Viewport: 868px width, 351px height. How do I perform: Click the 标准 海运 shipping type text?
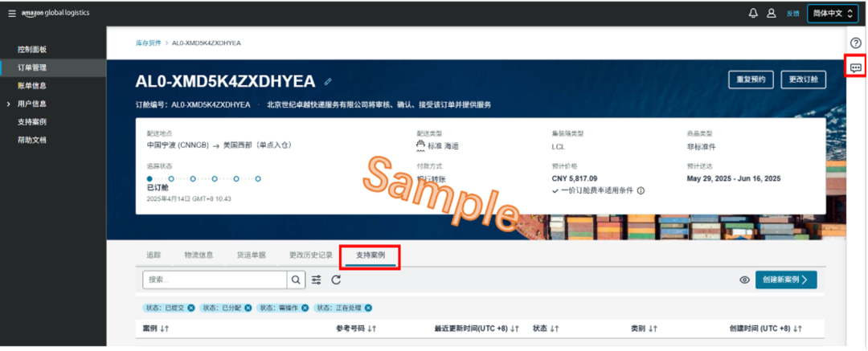coord(444,146)
